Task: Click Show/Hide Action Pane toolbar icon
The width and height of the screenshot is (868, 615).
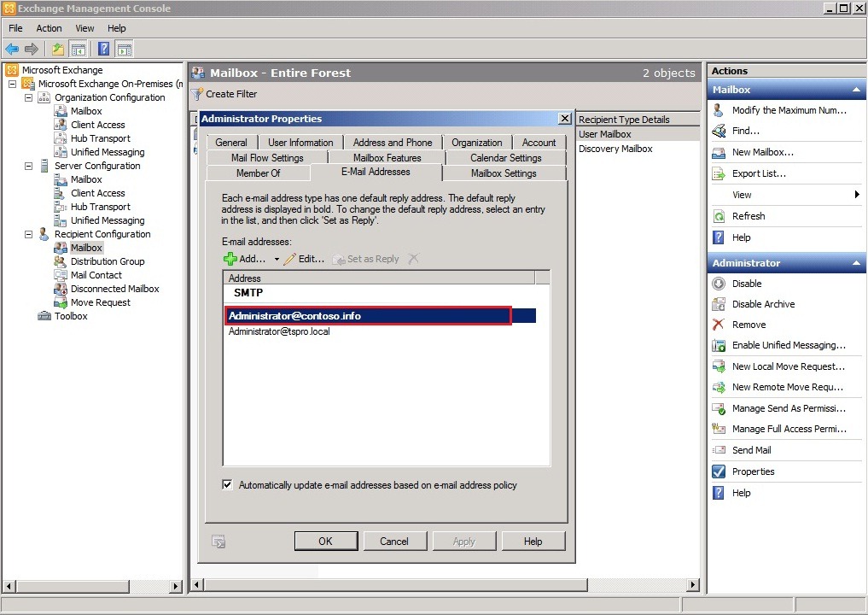Action: click(125, 50)
